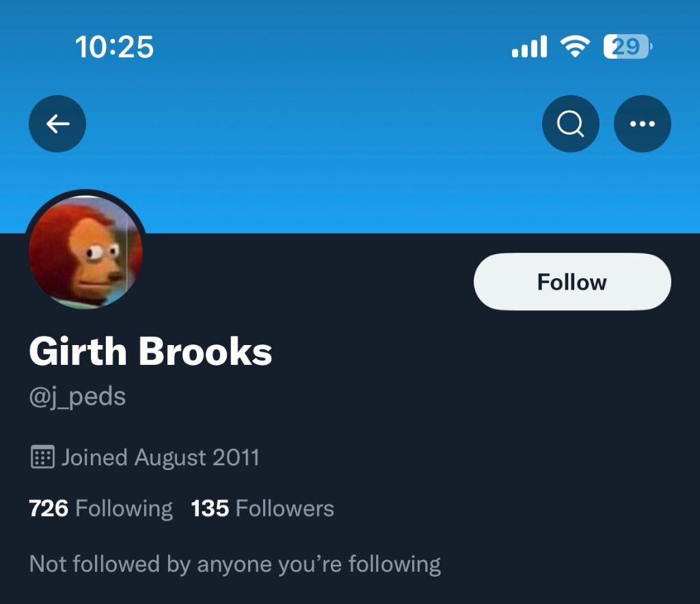Tap the 726 following count number
This screenshot has height=604, width=700.
[49, 508]
